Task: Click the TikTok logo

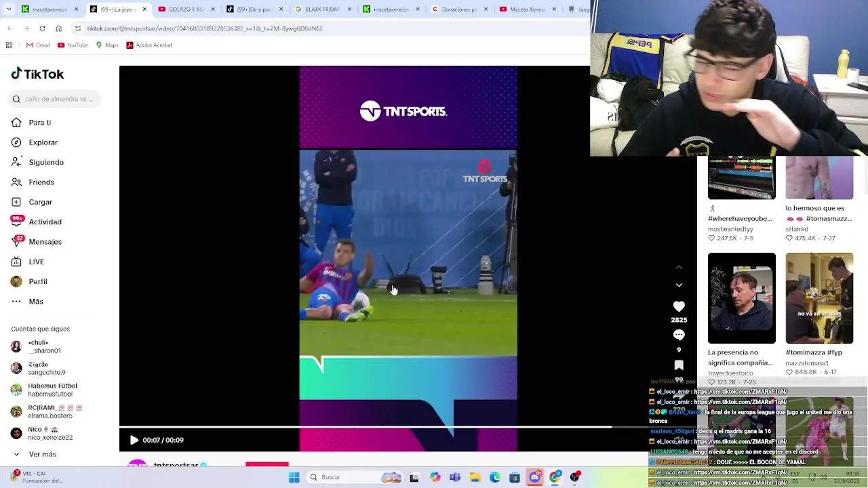Action: 37,74
